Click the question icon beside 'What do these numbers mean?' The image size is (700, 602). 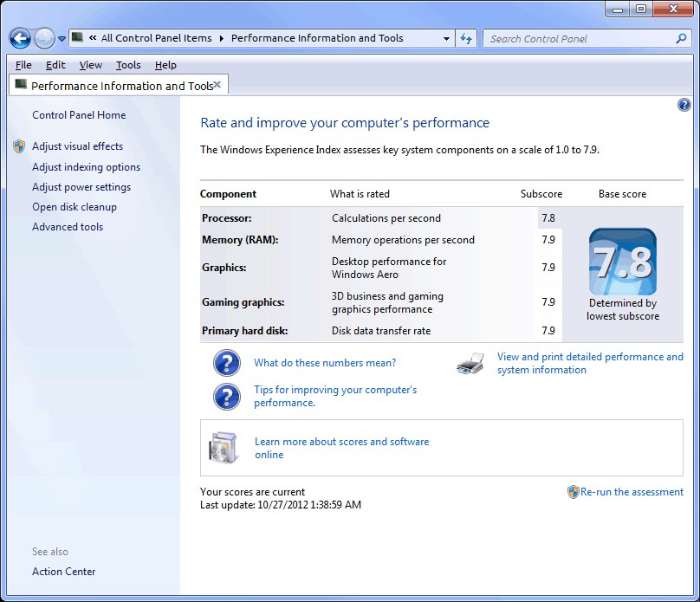(227, 363)
